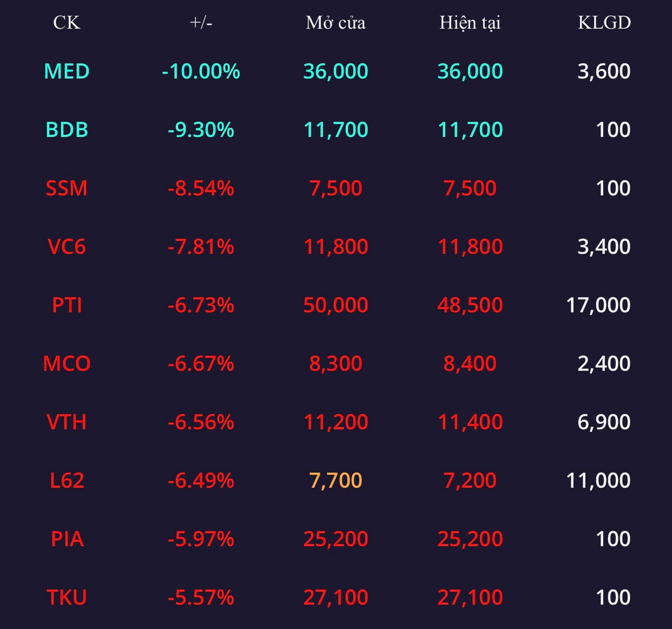Click the KLGD volume column header
This screenshot has height=629, width=672.
click(605, 23)
